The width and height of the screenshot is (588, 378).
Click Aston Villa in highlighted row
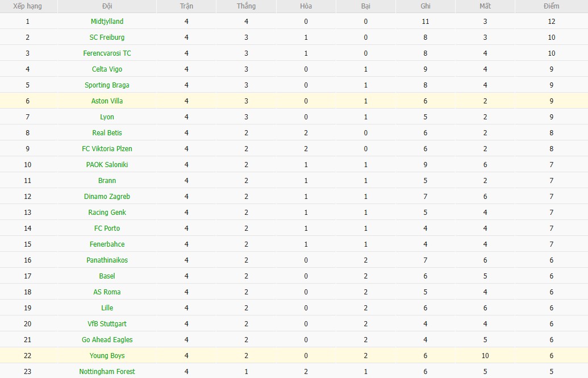[107, 101]
